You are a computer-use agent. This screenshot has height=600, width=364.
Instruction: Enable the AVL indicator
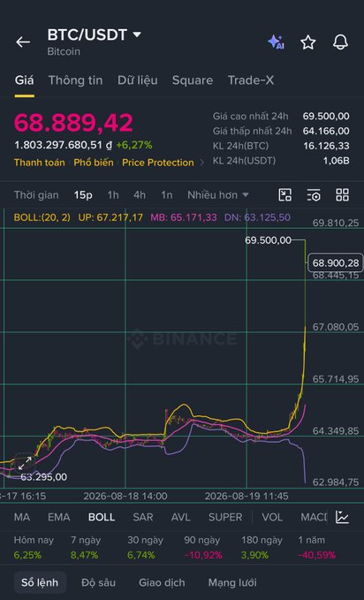click(x=180, y=517)
